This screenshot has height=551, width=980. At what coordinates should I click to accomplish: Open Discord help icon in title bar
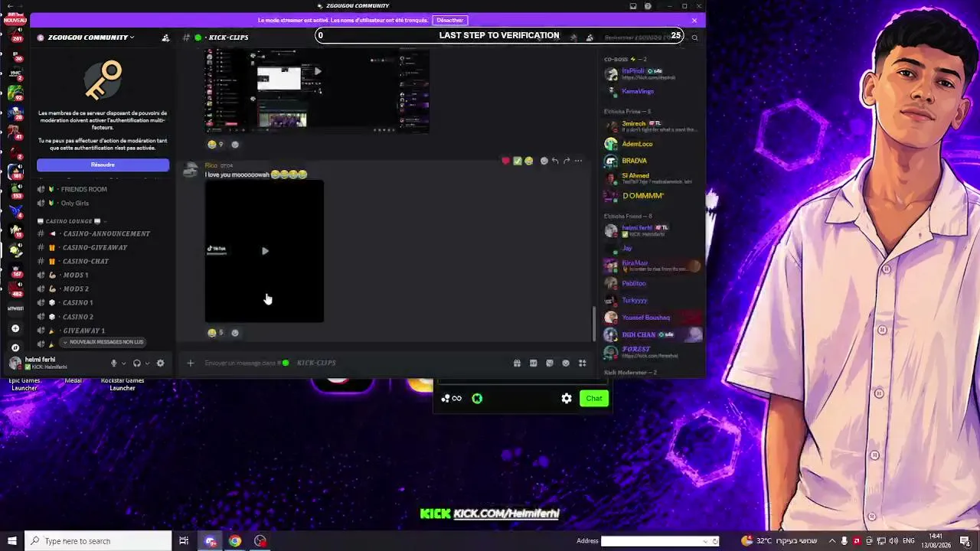(x=648, y=6)
